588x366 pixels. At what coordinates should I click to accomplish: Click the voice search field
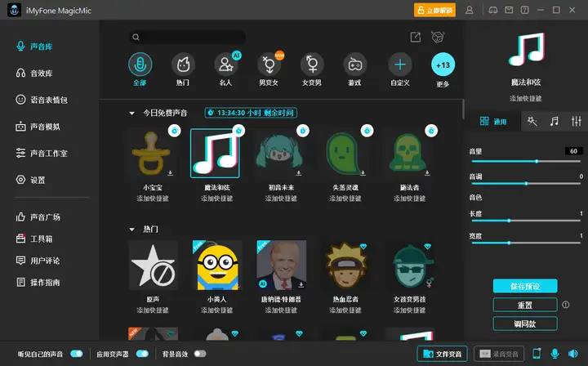click(187, 37)
